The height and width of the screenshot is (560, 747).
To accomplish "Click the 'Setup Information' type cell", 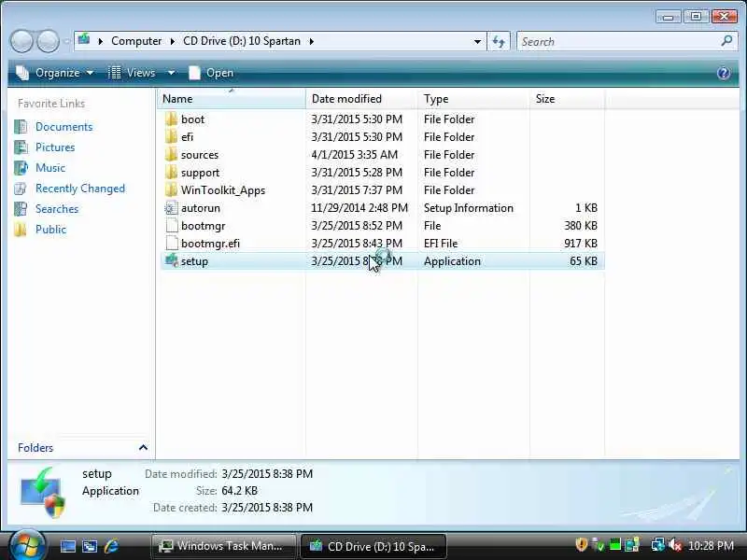I will [x=469, y=208].
